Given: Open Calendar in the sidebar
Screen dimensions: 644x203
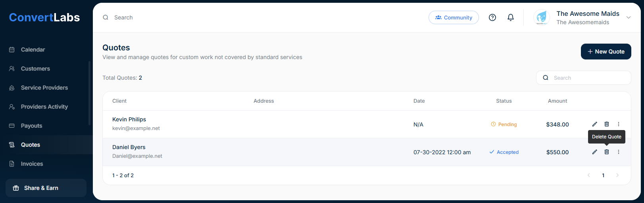Looking at the screenshot, I should [33, 50].
